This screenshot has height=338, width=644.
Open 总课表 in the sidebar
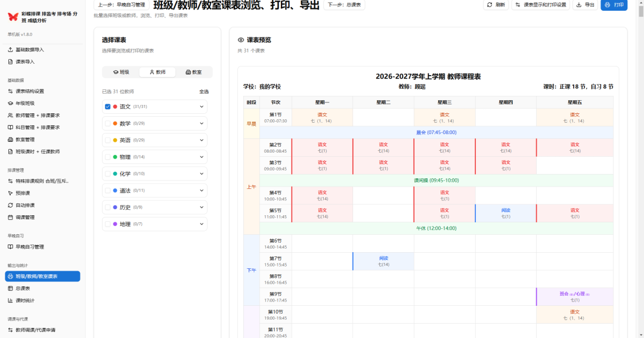coord(43,289)
